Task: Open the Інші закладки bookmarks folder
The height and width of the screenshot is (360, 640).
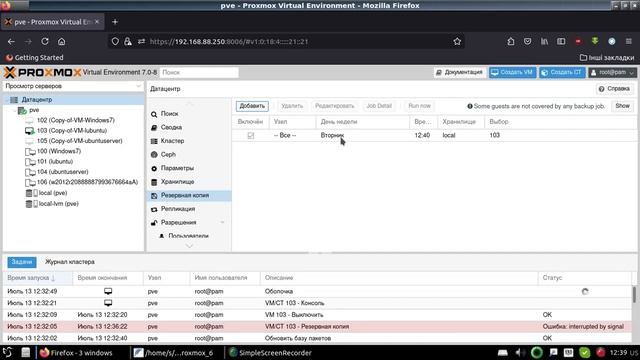Action: (607, 58)
